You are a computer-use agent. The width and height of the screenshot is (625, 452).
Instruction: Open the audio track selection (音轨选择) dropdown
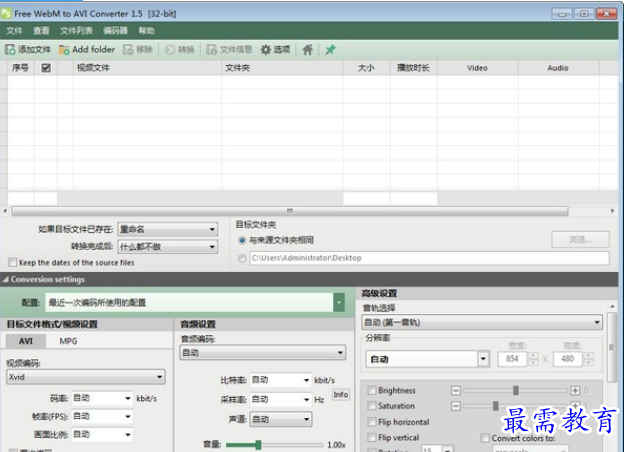click(482, 322)
